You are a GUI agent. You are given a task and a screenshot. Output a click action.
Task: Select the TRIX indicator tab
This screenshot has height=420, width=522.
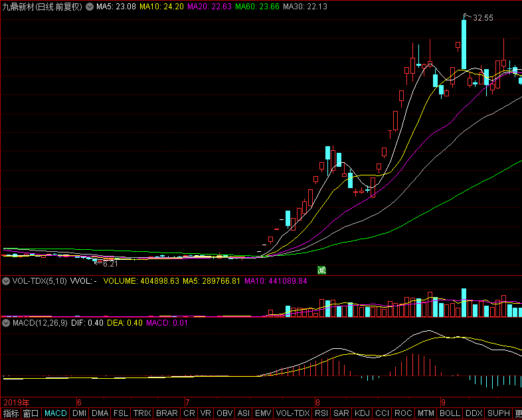pos(142,413)
